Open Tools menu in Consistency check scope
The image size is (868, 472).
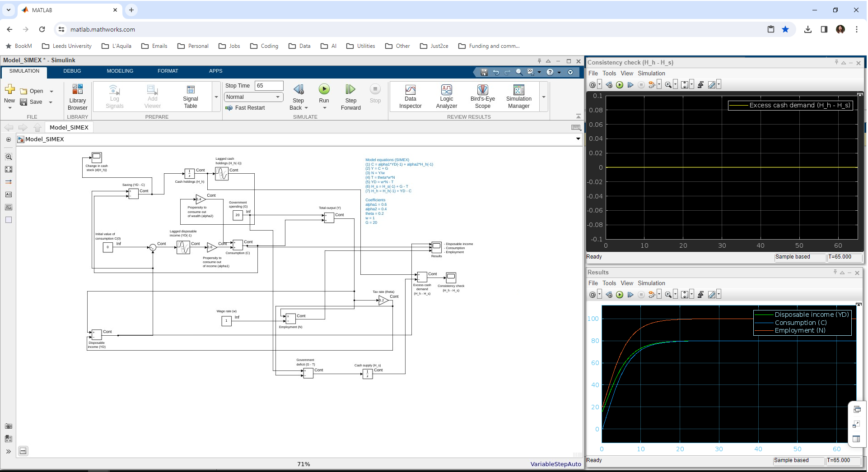click(609, 74)
